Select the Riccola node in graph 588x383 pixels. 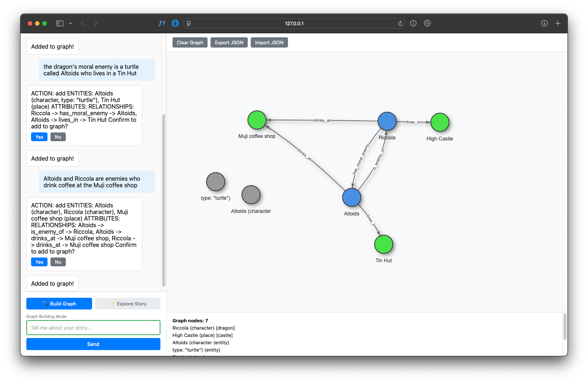click(x=387, y=121)
